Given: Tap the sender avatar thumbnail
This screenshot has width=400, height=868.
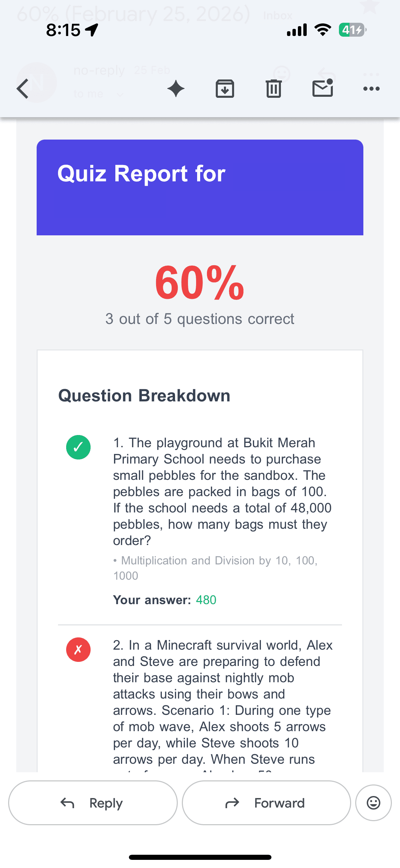Looking at the screenshot, I should (36, 82).
